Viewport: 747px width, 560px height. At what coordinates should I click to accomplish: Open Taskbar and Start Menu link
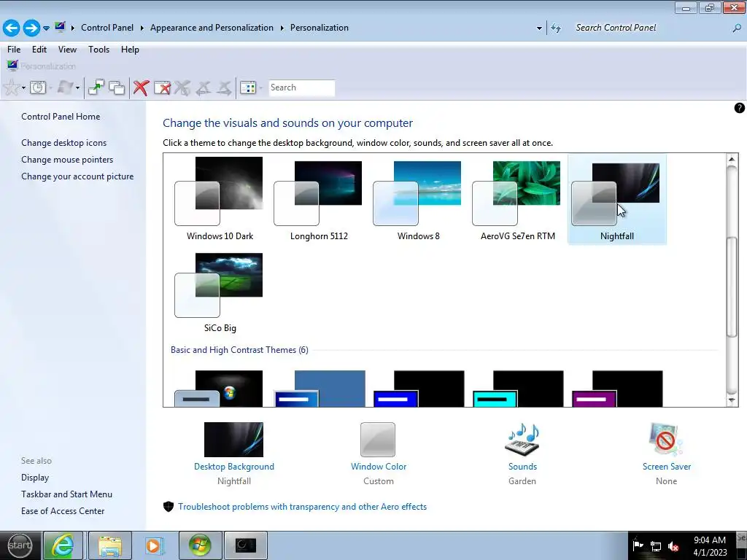tap(66, 494)
